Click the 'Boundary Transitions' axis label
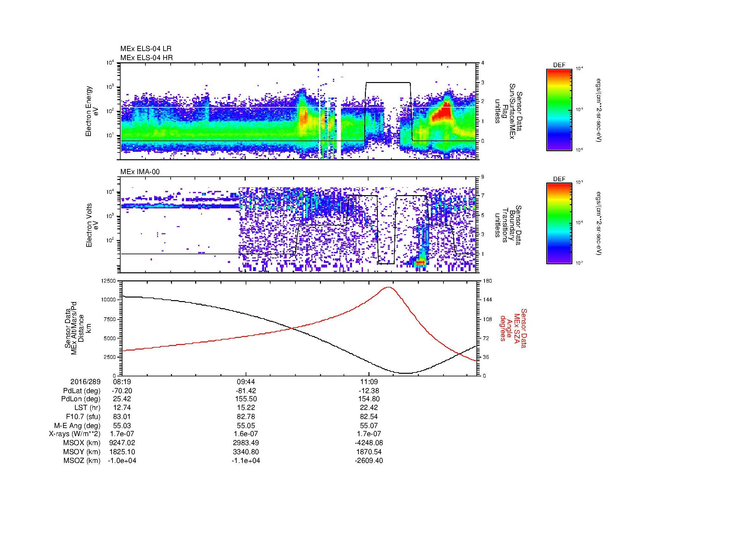Viewport: 756px width, 534px height. pos(508,225)
